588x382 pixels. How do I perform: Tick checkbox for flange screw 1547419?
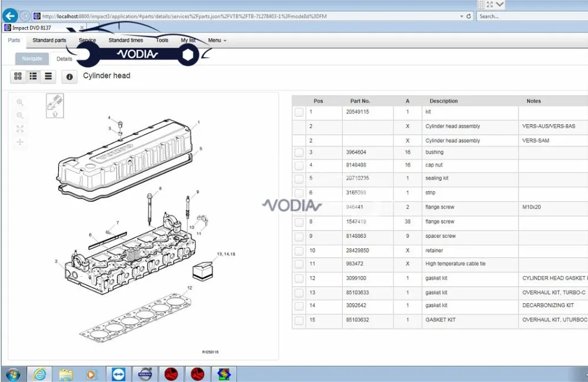point(299,222)
